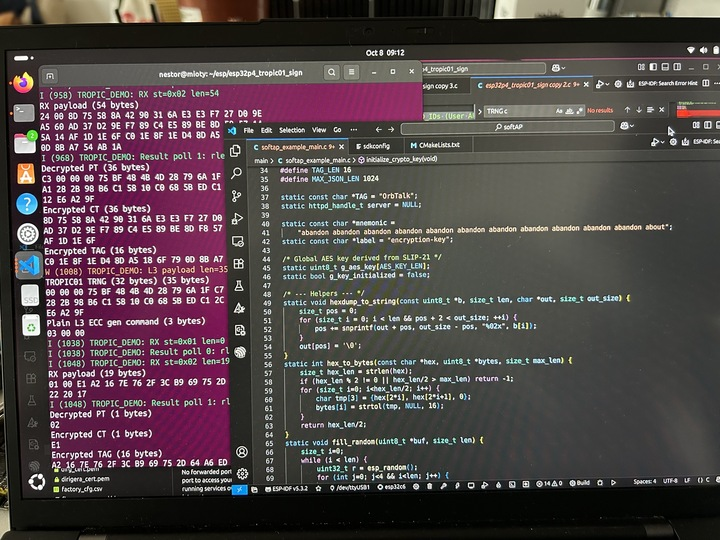Click LF line ending in status bar

[x=687, y=480]
